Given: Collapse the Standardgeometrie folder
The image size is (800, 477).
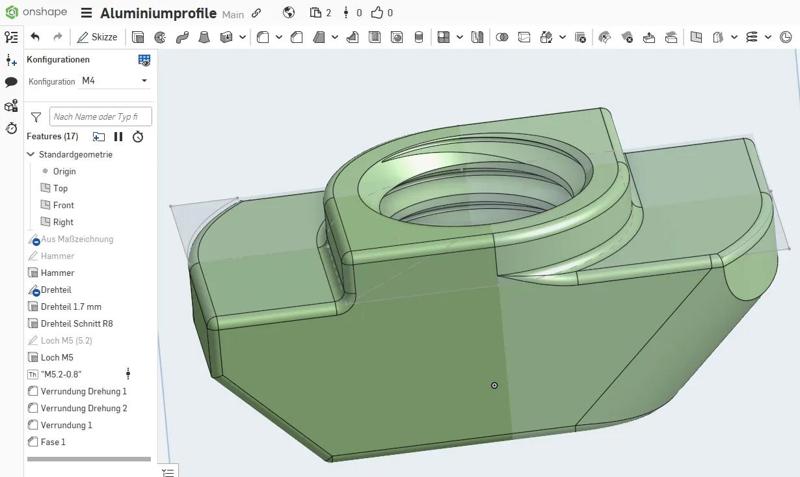Looking at the screenshot, I should [x=31, y=154].
